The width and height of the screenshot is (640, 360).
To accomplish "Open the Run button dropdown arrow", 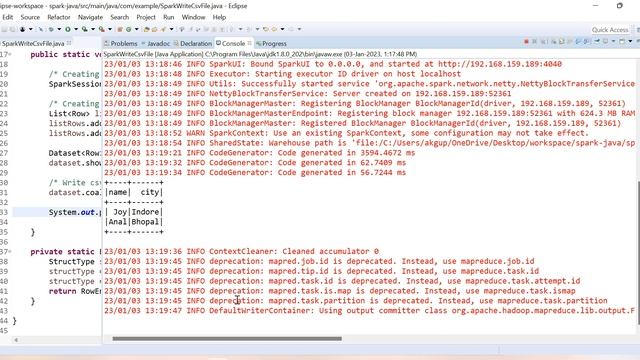I will [76, 29].
